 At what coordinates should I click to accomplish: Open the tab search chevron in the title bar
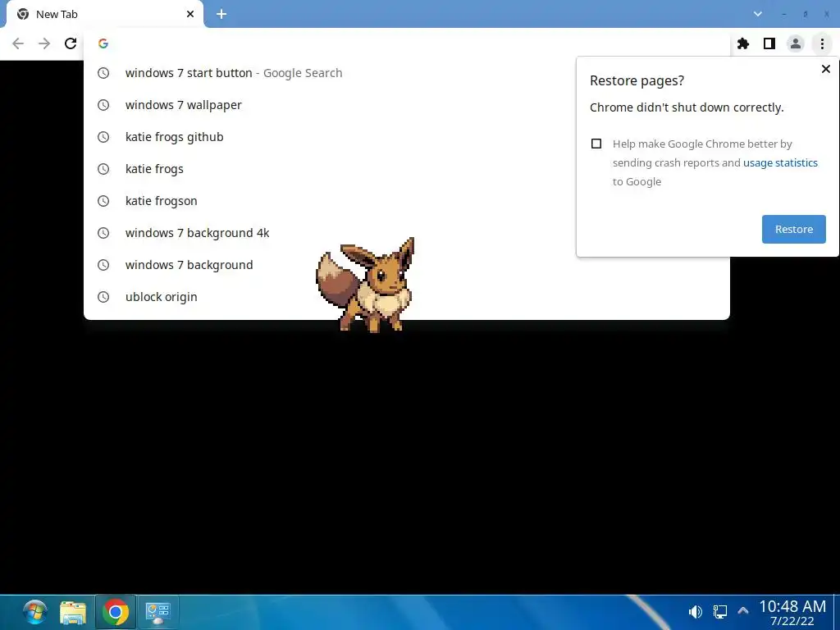[757, 14]
